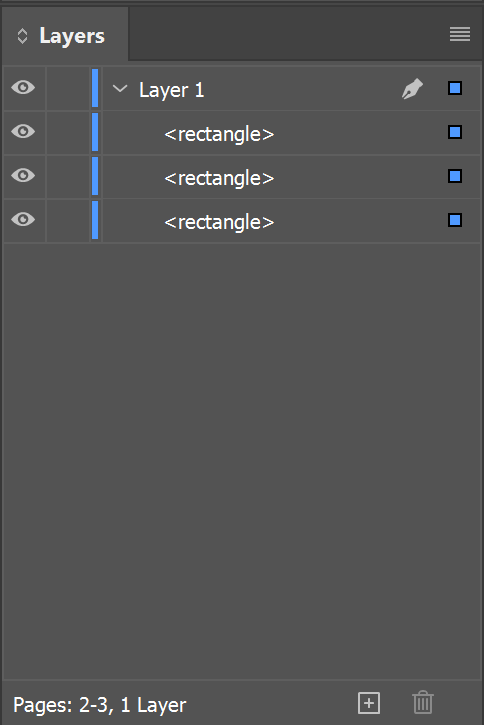Click the third rectangle's blue selection square
Viewport: 484px width, 725px height.
pyautogui.click(x=455, y=220)
